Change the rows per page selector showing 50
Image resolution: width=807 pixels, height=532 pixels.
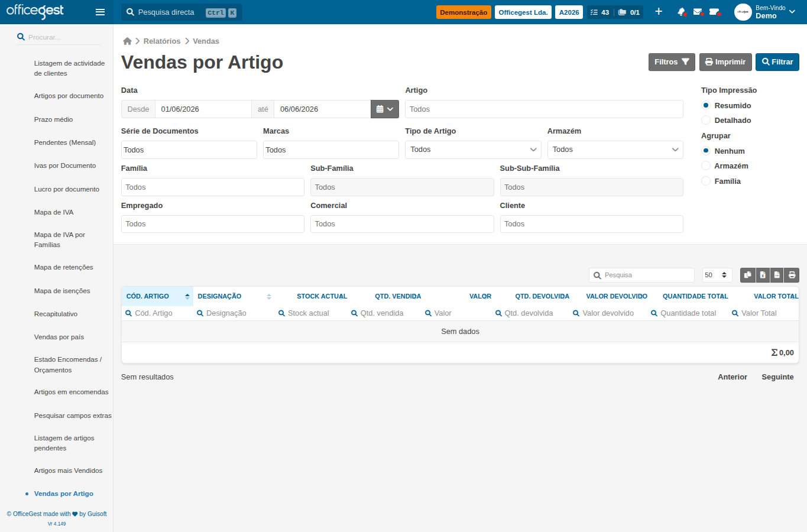[x=717, y=275]
